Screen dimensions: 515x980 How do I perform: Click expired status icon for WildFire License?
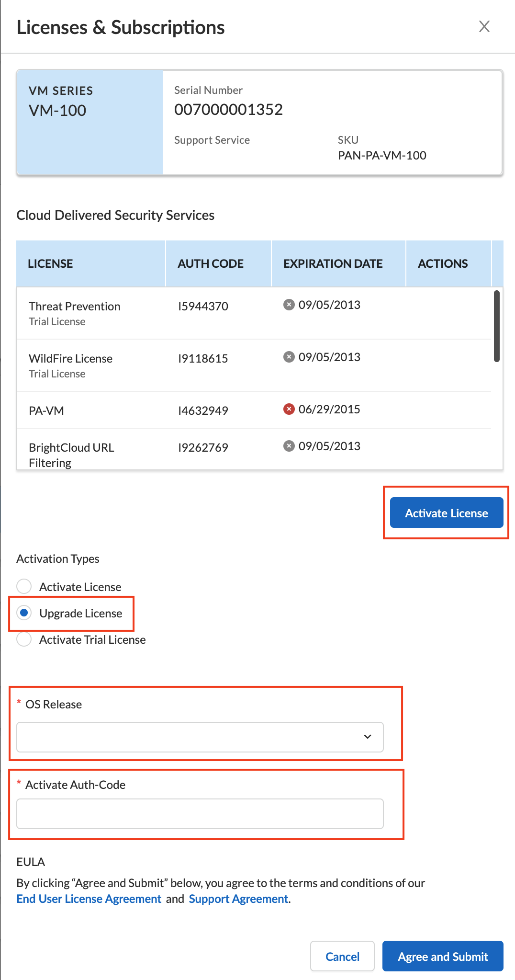tap(289, 357)
